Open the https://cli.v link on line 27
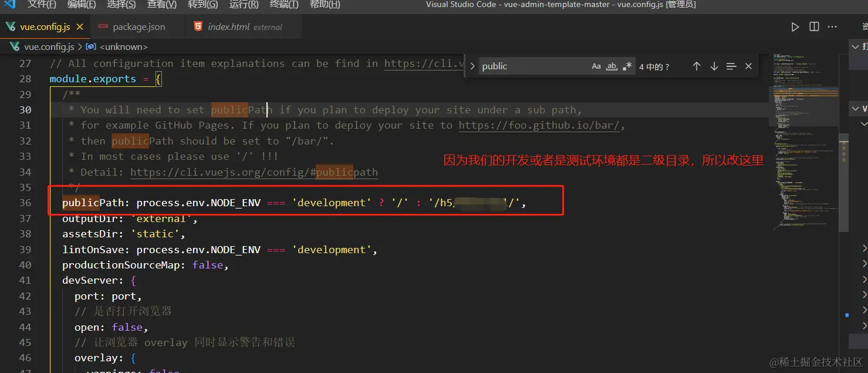 click(x=424, y=63)
